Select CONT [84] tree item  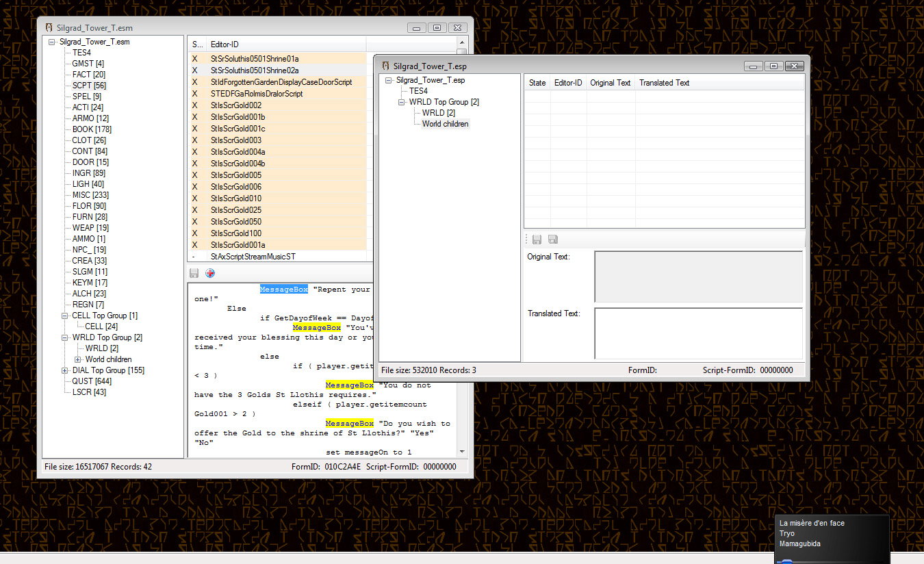[90, 151]
